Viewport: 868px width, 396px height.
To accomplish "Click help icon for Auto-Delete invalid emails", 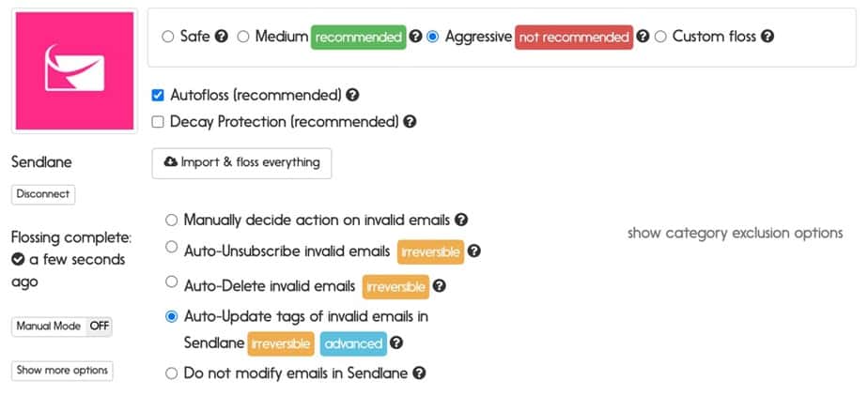I will [439, 286].
